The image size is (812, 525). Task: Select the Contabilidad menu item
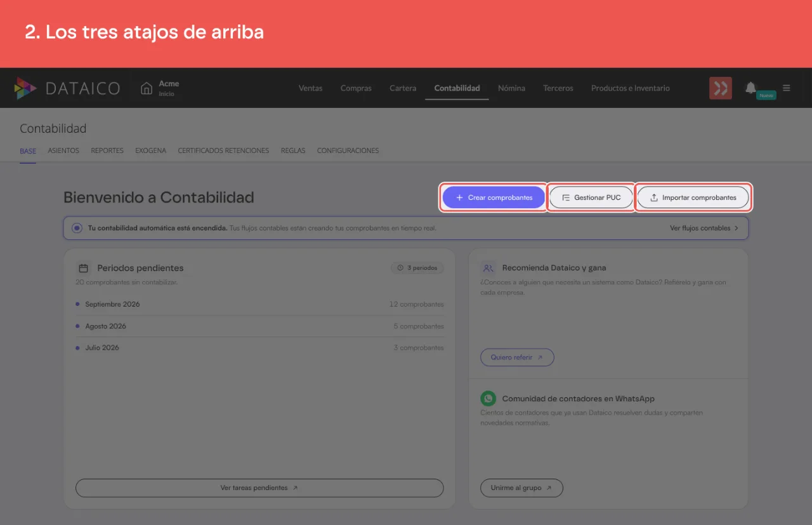pyautogui.click(x=457, y=88)
